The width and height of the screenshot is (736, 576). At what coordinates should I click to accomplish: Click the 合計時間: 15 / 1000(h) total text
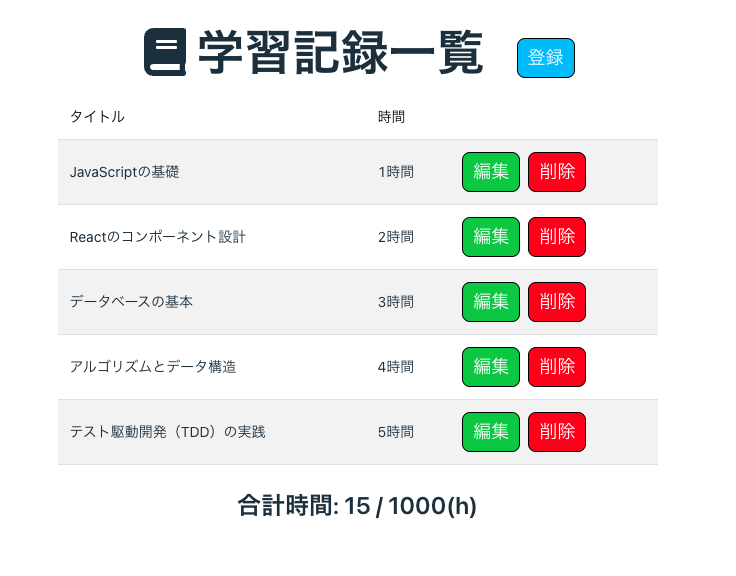tap(357, 506)
